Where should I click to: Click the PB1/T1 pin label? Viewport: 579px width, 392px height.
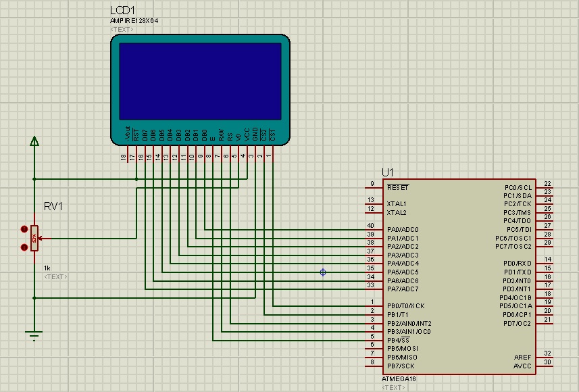tap(398, 315)
